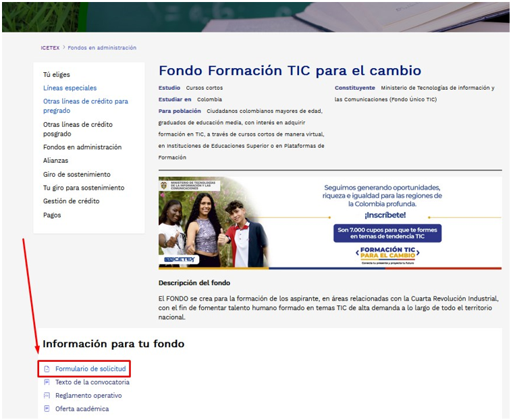This screenshot has height=420, width=511.
Task: Open the Oferta académica link
Action: point(82,409)
